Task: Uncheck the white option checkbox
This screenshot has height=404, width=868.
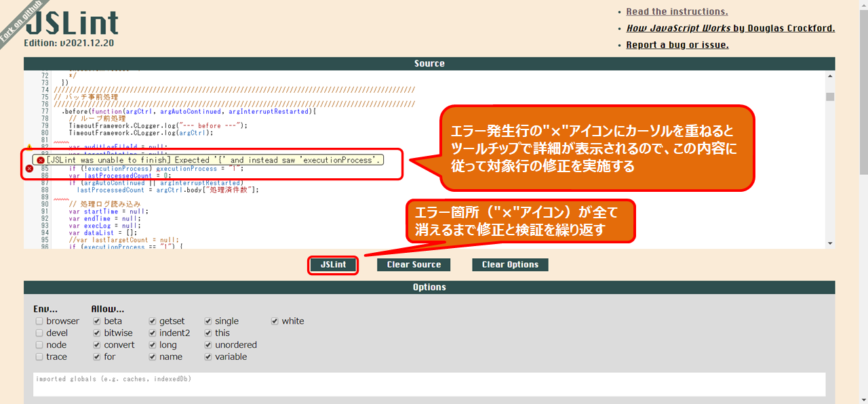Action: point(275,321)
